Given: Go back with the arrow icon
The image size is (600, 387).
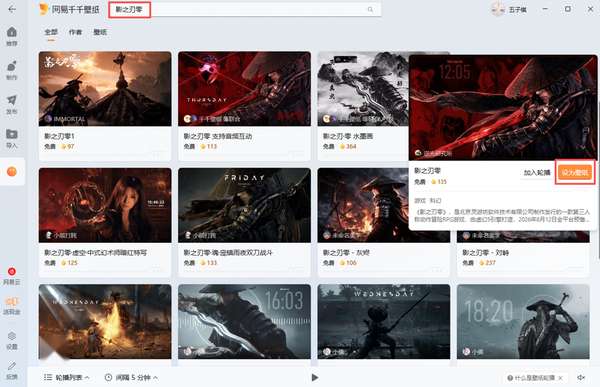Looking at the screenshot, I should pos(12,9).
